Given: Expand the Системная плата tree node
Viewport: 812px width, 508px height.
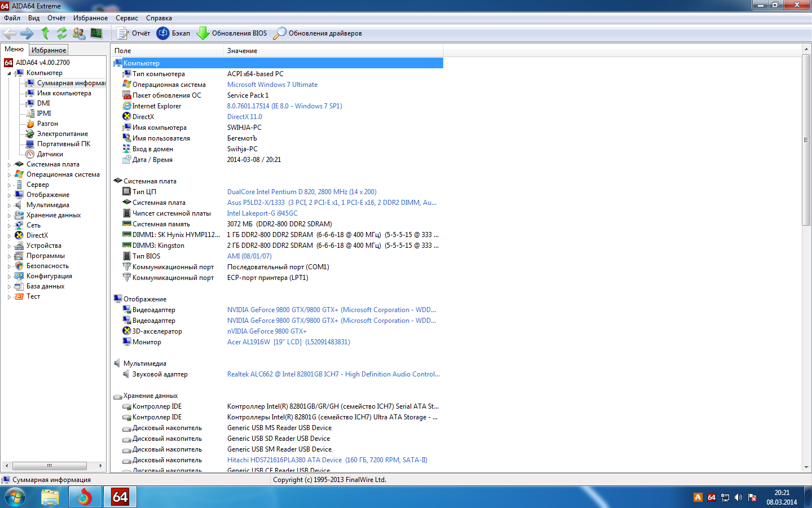Looking at the screenshot, I should coord(9,165).
